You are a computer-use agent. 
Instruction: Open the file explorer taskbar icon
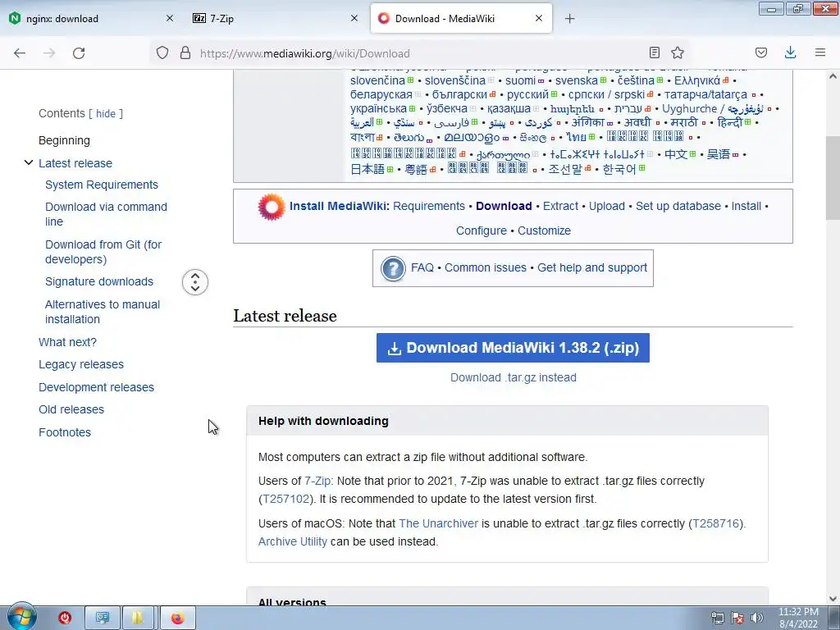[x=138, y=619]
